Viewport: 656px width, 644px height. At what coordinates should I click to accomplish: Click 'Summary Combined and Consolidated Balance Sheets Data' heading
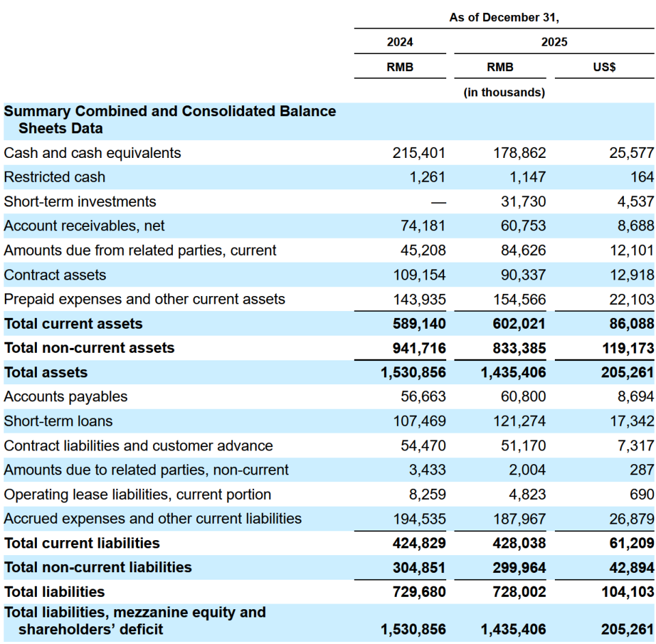[x=170, y=120]
